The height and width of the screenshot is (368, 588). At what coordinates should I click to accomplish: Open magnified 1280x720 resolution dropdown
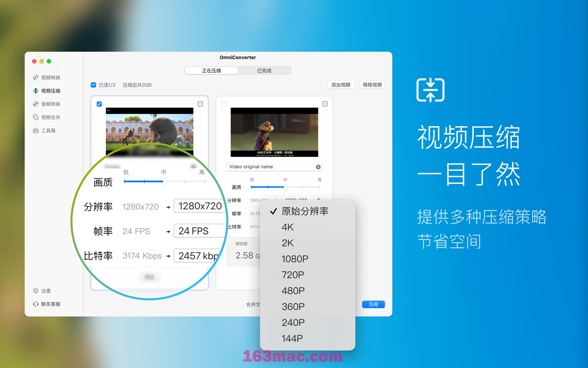point(200,206)
